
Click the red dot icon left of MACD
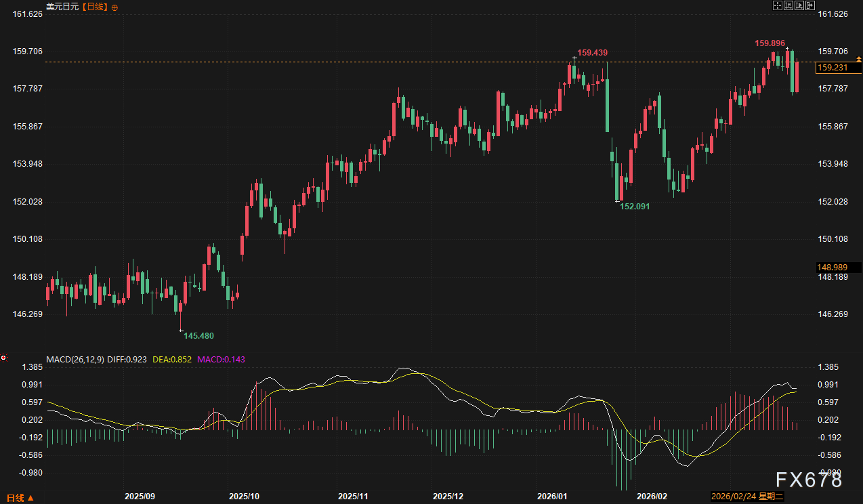click(x=3, y=357)
